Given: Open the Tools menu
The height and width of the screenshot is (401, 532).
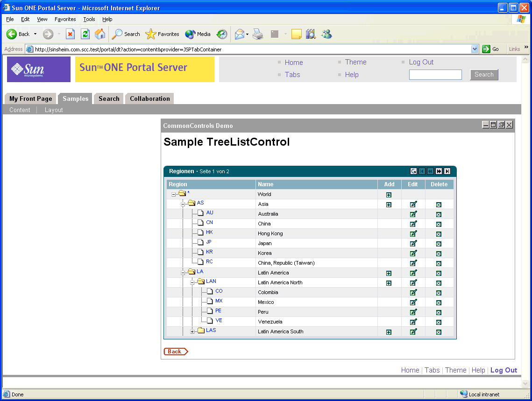Looking at the screenshot, I should [x=89, y=19].
